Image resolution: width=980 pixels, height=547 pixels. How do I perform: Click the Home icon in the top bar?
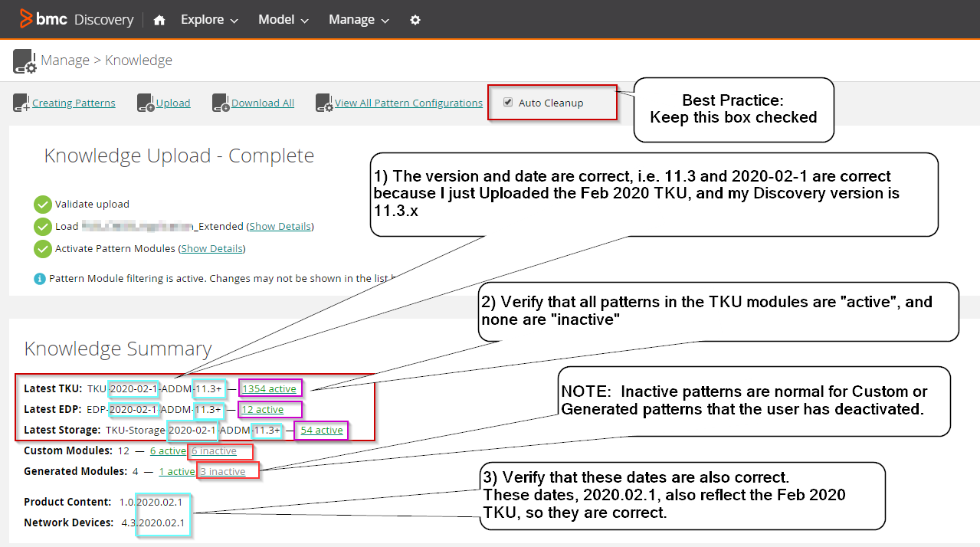point(159,20)
